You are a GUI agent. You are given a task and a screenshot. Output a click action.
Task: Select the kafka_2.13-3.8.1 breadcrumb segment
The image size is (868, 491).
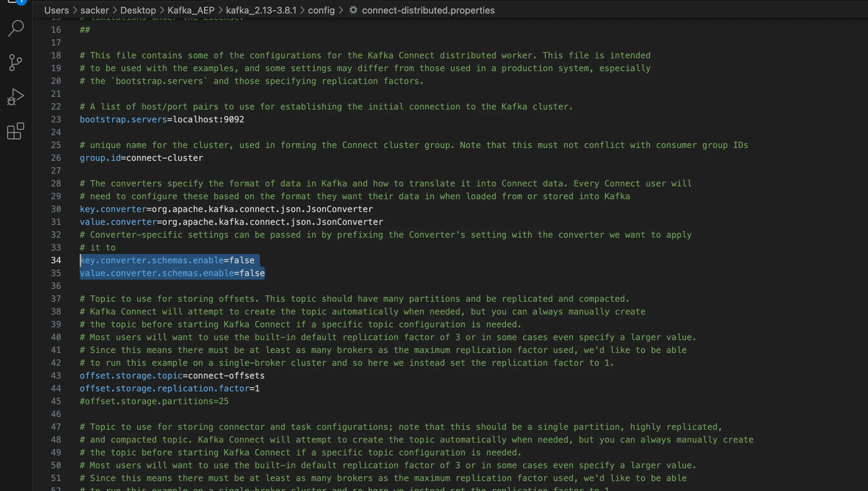261,10
